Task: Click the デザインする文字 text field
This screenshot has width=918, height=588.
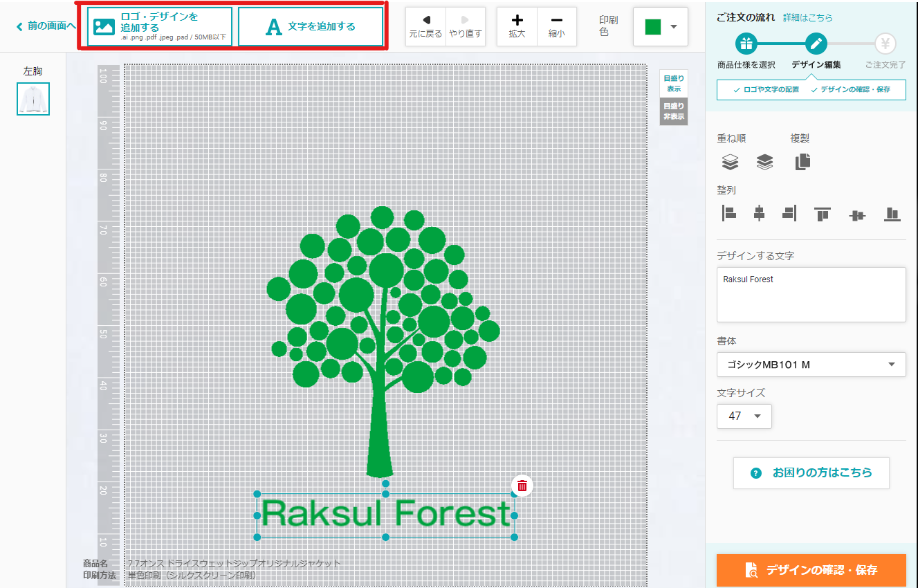Action: (811, 295)
